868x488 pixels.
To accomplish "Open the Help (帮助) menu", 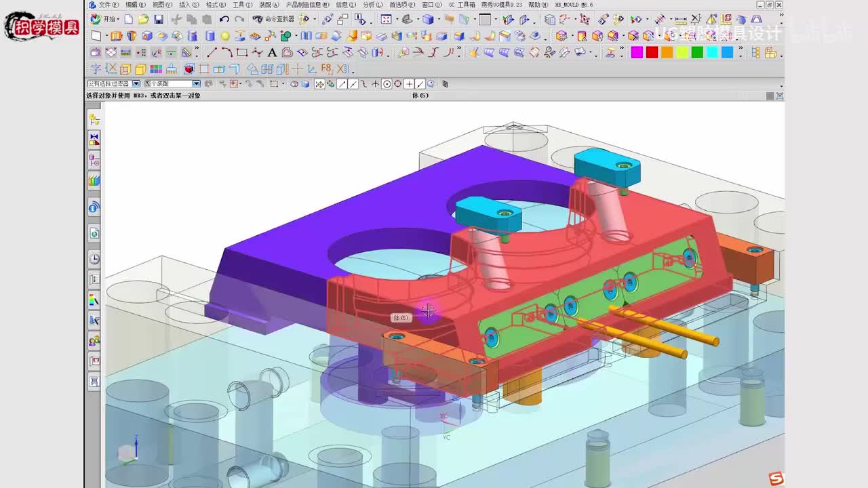I will [x=538, y=5].
